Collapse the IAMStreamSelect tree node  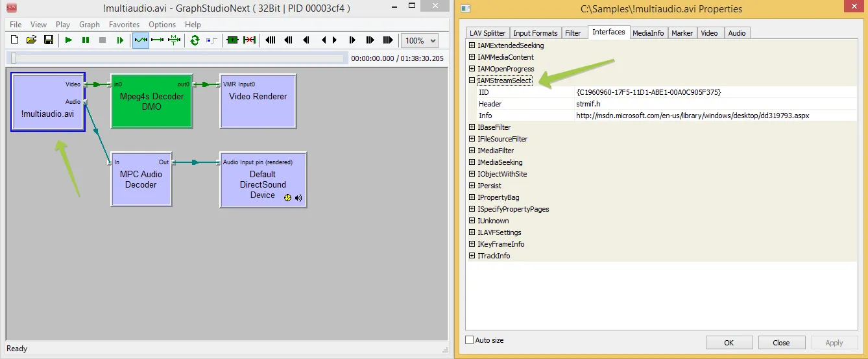pos(472,80)
